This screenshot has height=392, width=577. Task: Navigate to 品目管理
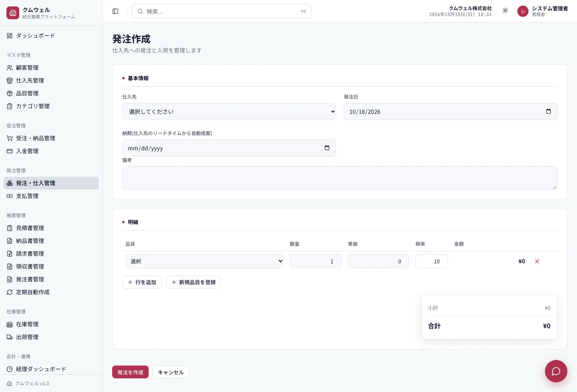[x=51, y=93]
